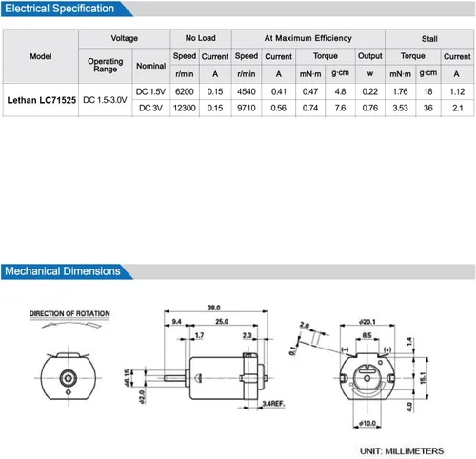Select the '3.4REF.' dimension label
The height and width of the screenshot is (459, 476).
coord(273,404)
